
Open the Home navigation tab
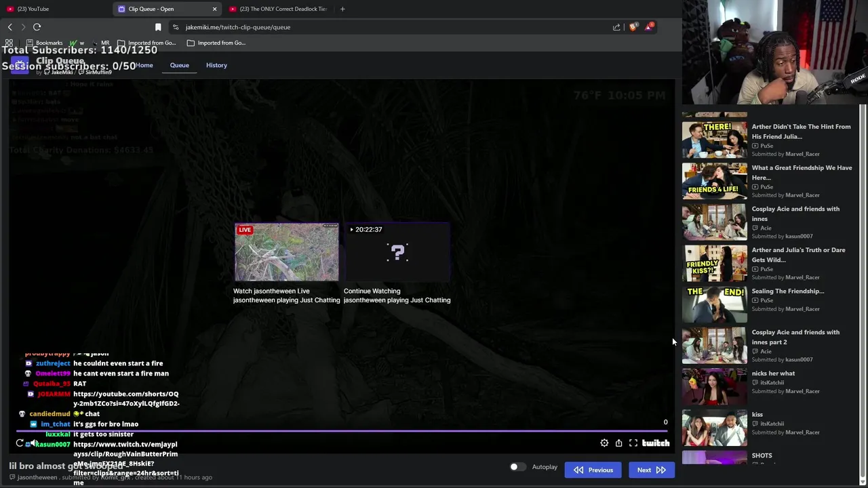144,65
